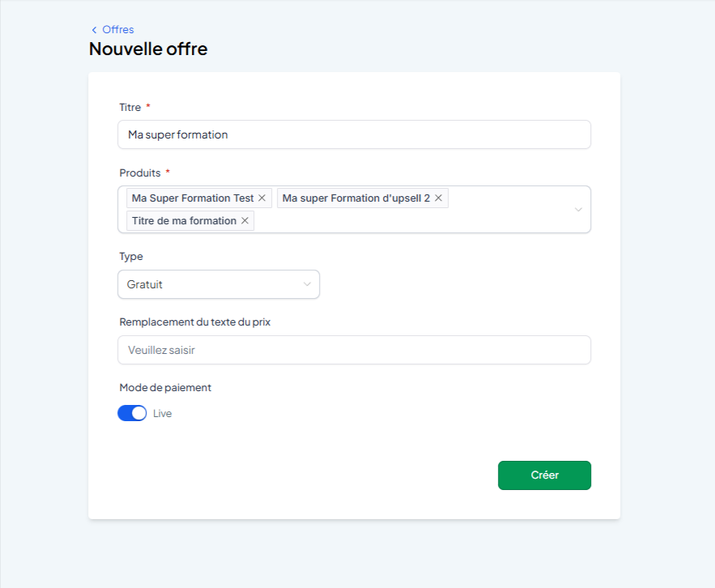Select the 'Ma Super Formation Test' tag text

point(193,198)
